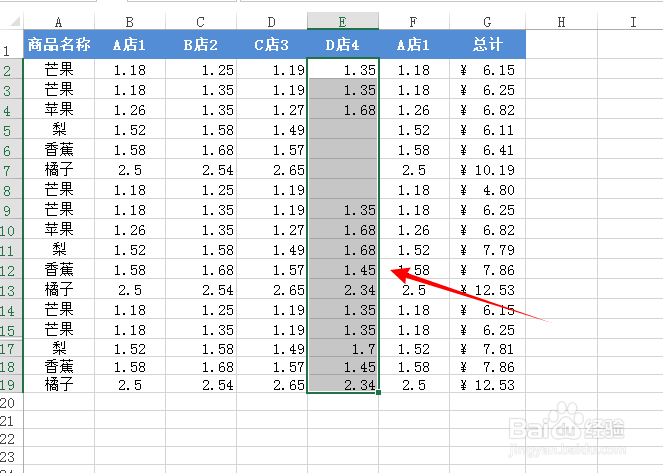
Task: Click the B店2 header cell
Action: [201, 44]
